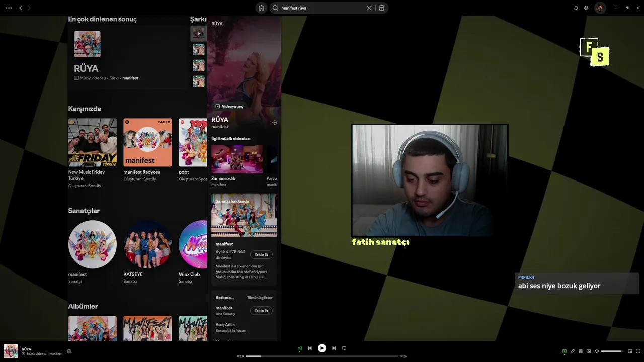Open the playback queue
Image resolution: width=644 pixels, height=362 pixels.
581,351
